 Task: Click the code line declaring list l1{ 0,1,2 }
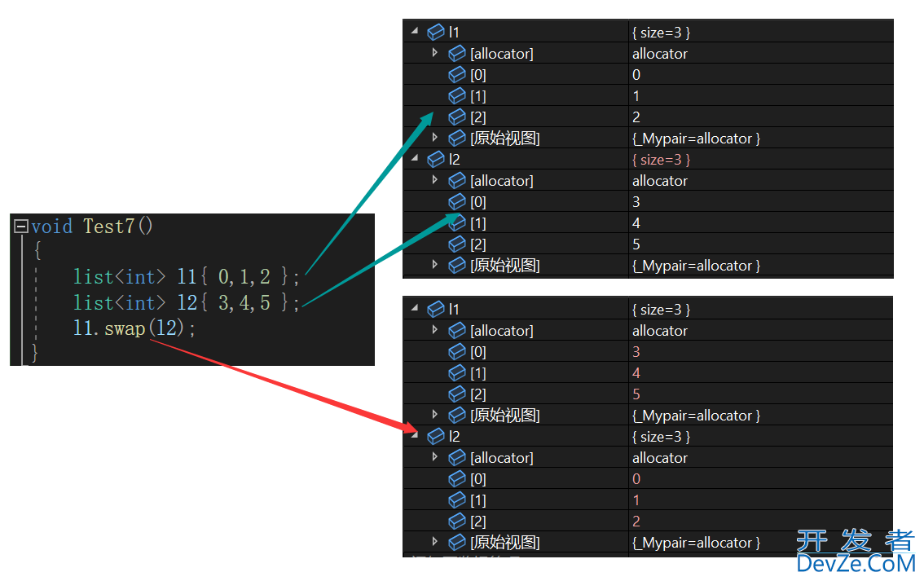[x=187, y=276]
